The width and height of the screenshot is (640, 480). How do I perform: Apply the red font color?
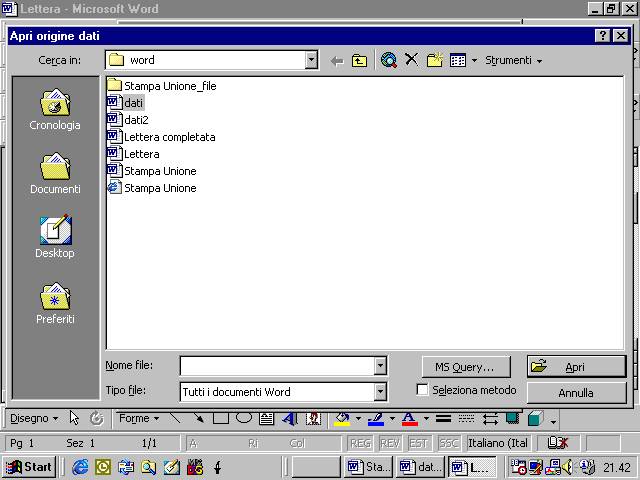click(410, 418)
